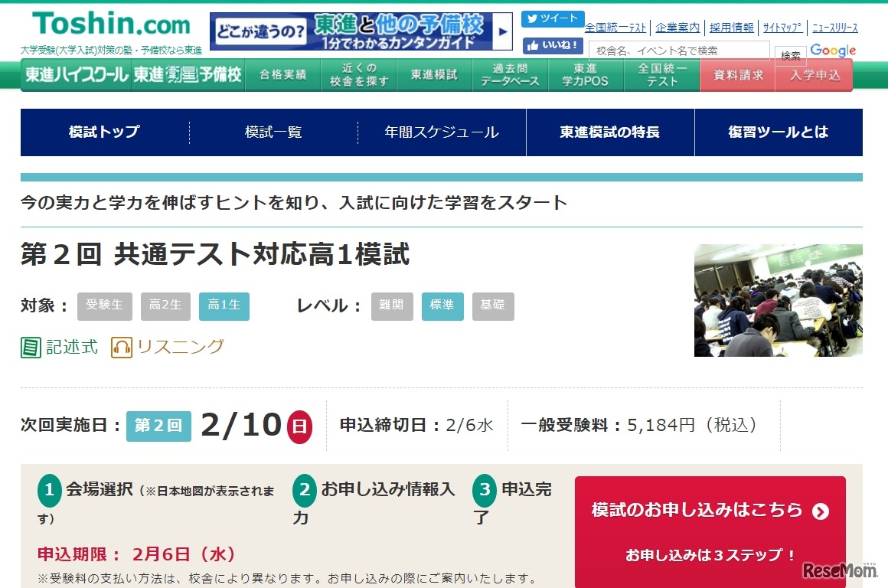Open the 全国統一テスト link

[x=615, y=26]
